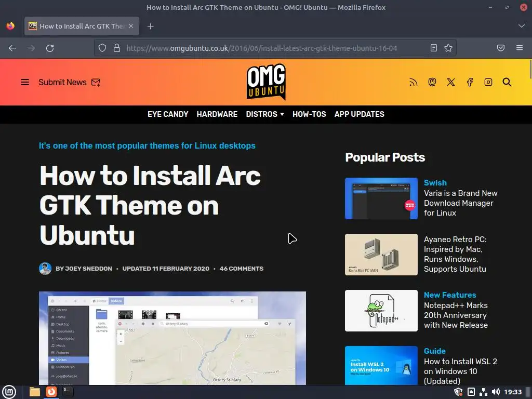Click the Popular Posts heading
This screenshot has width=532, height=399.
(385, 157)
